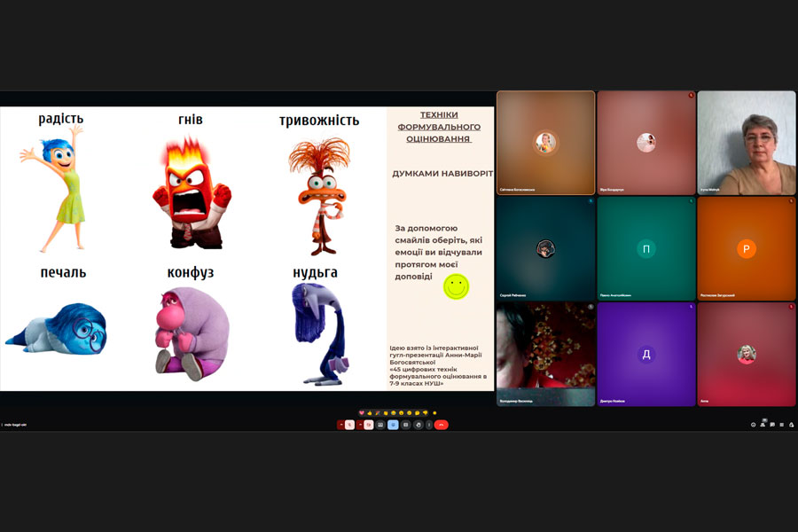This screenshot has height=532, width=798.
Task: Select participant tile with Д avatar
Action: 645,355
